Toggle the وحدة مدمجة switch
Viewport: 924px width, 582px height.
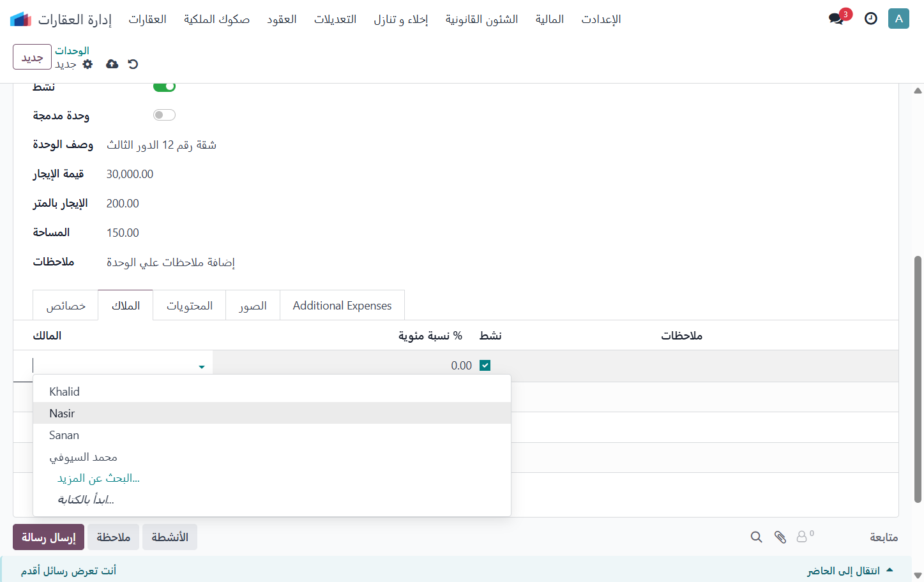pos(164,115)
